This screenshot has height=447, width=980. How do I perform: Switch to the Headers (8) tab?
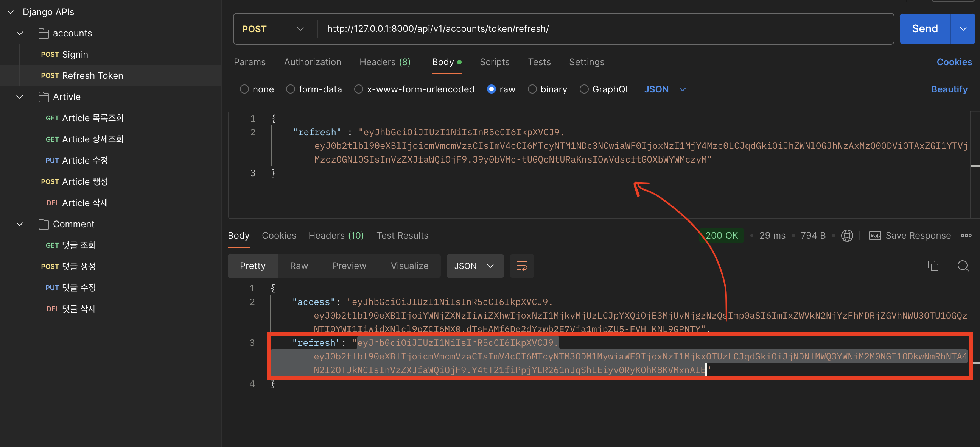[x=384, y=62]
